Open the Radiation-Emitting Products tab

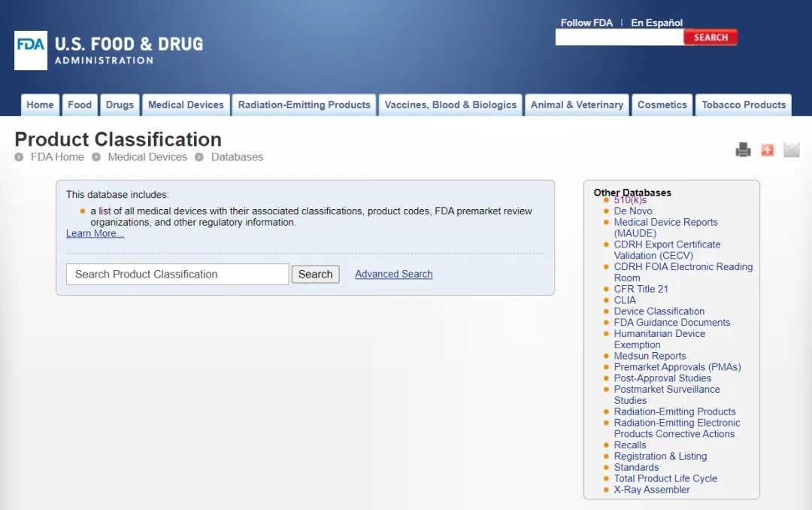point(304,105)
